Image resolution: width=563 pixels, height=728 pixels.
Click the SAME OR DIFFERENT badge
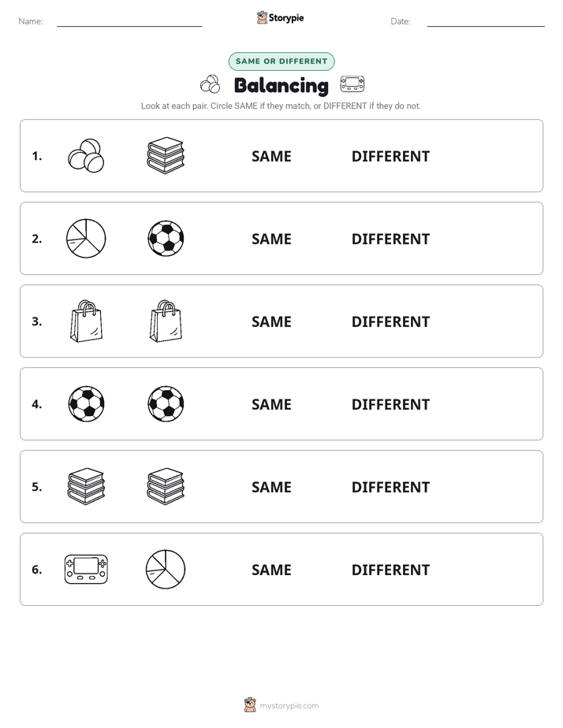coord(281,61)
